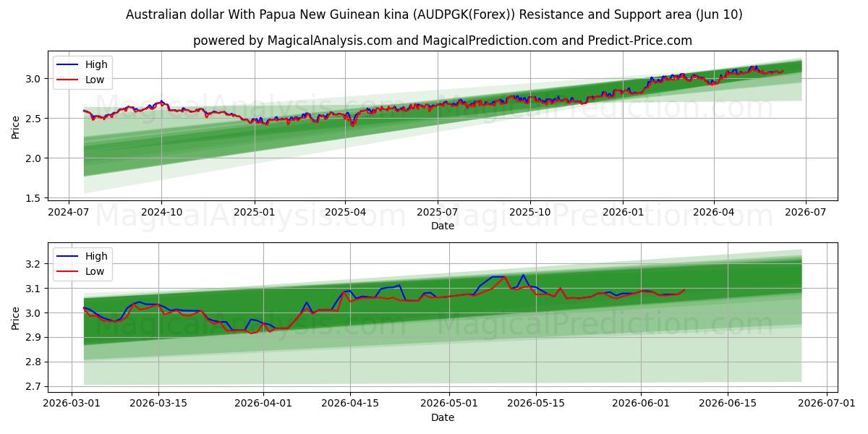Click the 3.0 price tick on bottom chart
The height and width of the screenshot is (434, 868).
[35, 313]
